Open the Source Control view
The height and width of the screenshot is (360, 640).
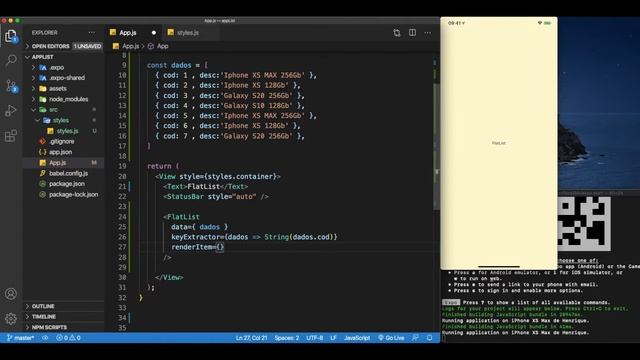pos(11,86)
